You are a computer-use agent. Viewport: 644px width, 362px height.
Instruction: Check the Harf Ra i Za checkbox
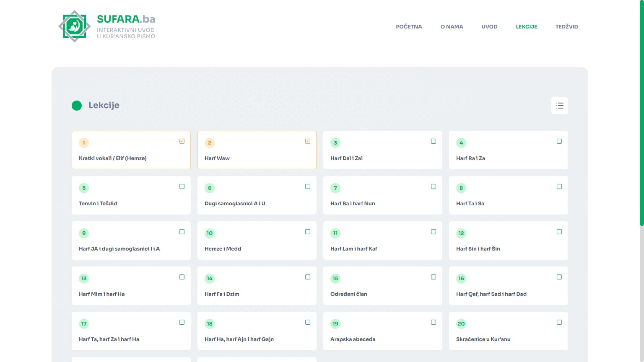(x=559, y=141)
